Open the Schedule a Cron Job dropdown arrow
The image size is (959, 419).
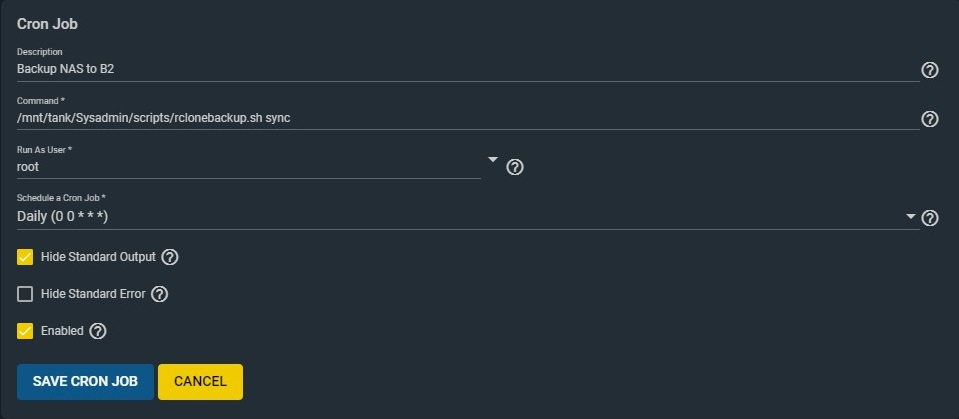tap(911, 217)
